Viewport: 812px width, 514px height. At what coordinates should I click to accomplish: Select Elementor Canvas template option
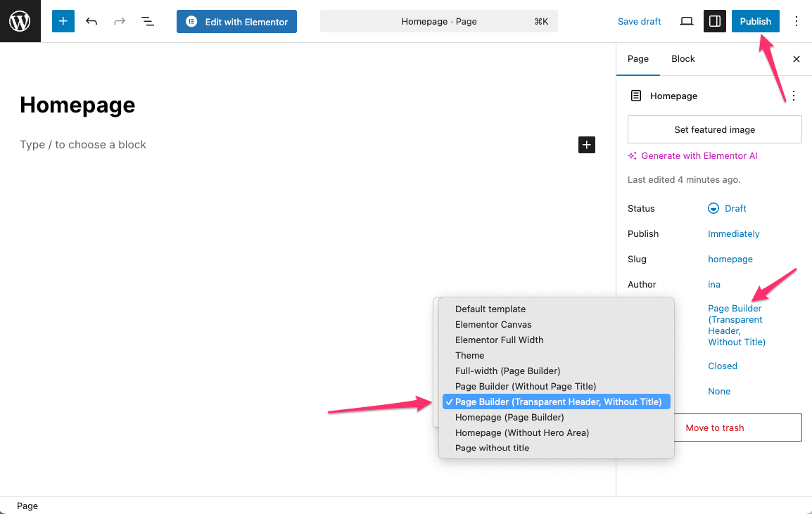(493, 324)
